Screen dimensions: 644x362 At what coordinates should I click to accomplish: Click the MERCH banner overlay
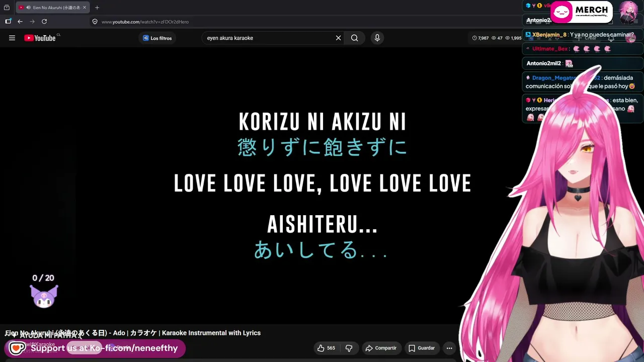582,12
